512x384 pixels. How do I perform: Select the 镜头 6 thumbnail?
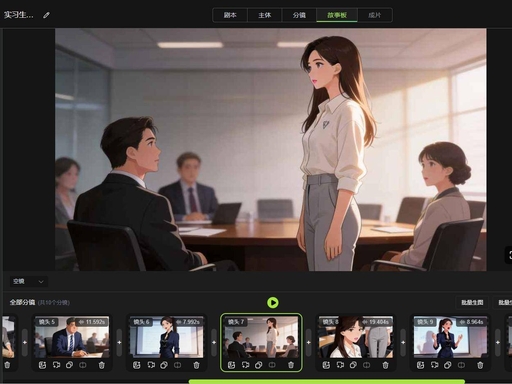coord(166,337)
